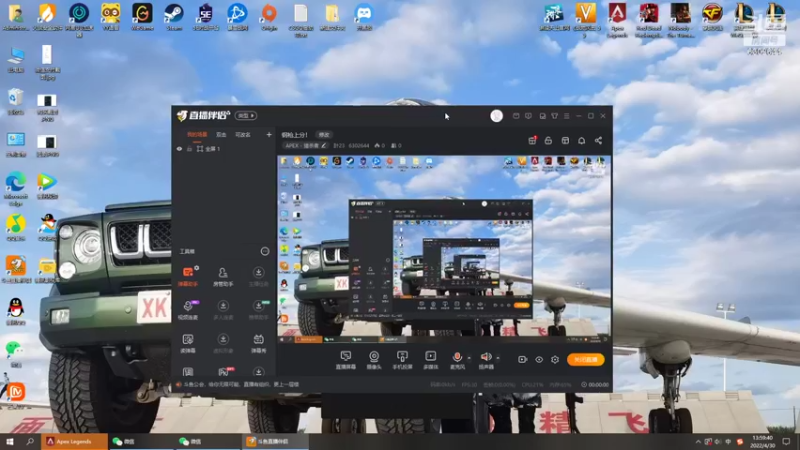Start recording with the camcorder icon
The image size is (800, 450).
(522, 360)
